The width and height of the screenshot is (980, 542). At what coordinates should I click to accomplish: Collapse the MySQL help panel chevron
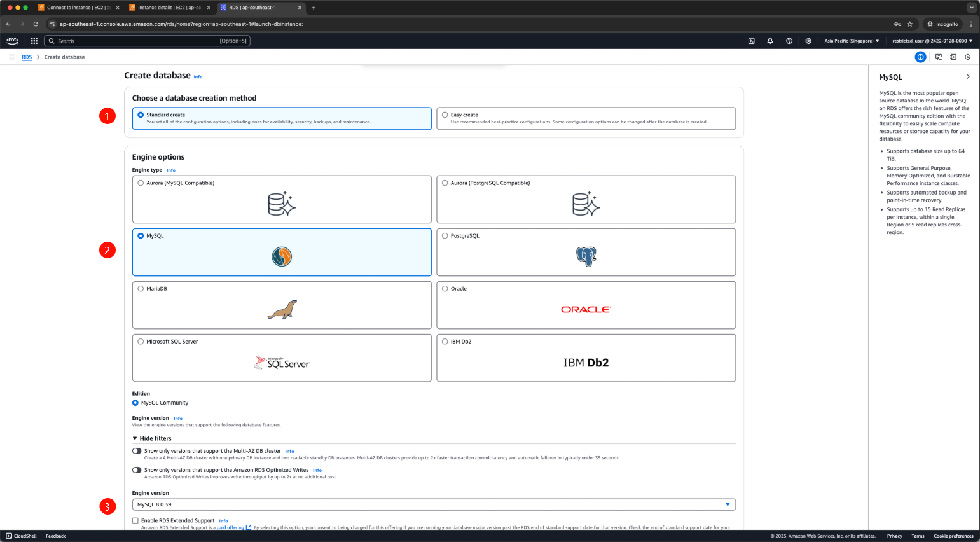968,77
